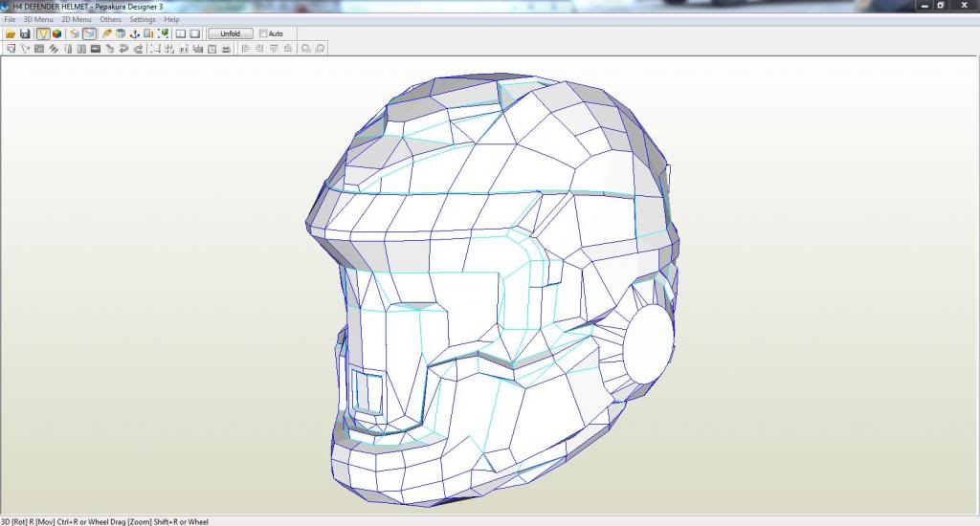Click the green cube selection icon

tap(163, 33)
